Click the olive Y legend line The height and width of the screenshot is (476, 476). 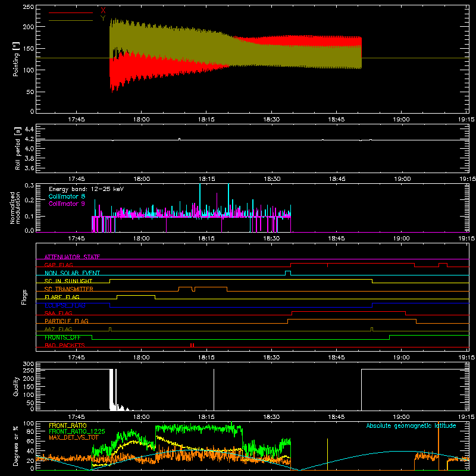[x=71, y=20]
